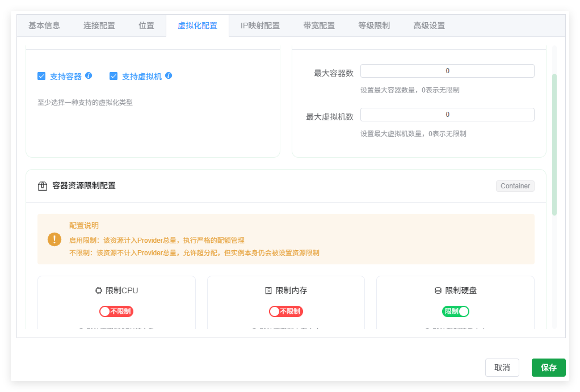Click the 取消 button
Screen dimensions: 580x392
click(502, 367)
